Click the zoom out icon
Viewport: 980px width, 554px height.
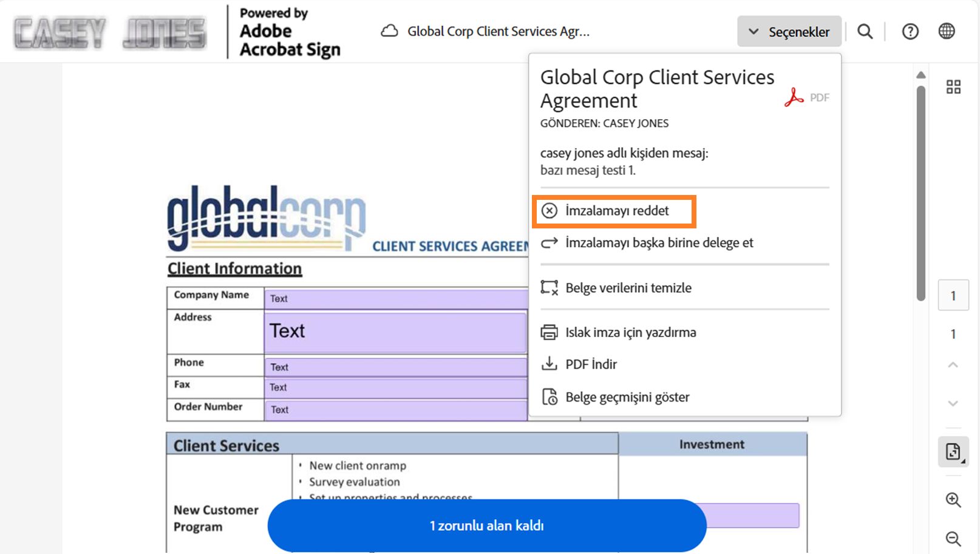[953, 538]
